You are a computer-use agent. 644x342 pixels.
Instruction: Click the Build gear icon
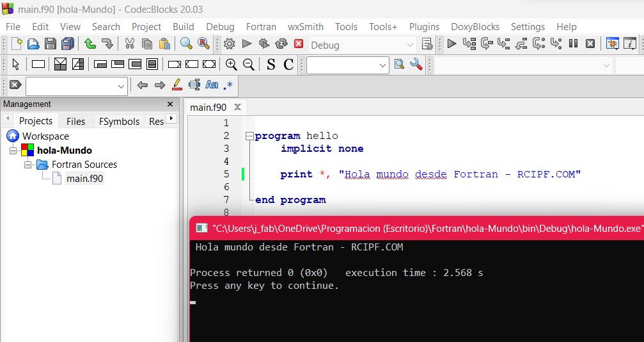pos(230,44)
